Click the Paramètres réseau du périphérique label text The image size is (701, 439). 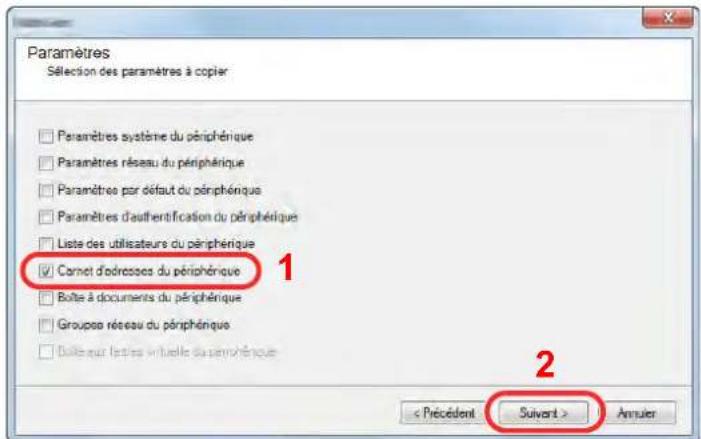pyautogui.click(x=151, y=163)
